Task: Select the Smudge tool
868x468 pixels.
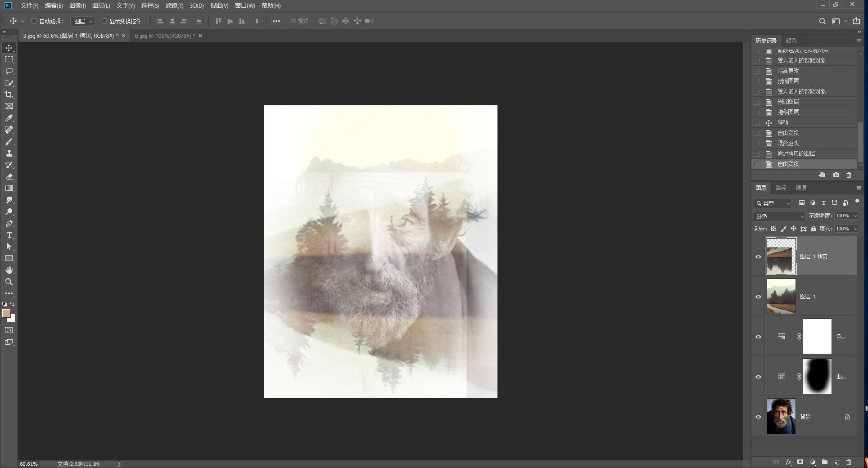Action: click(x=9, y=200)
